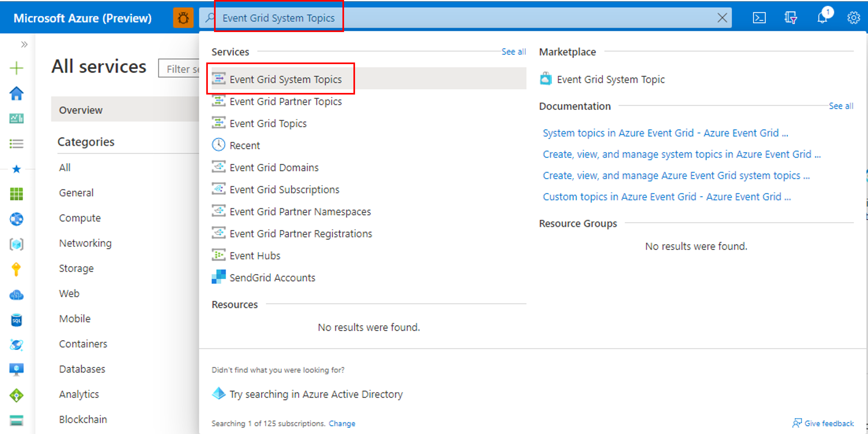Click the Event Grid Subscriptions icon
Screen dimensions: 868x434
pos(219,189)
